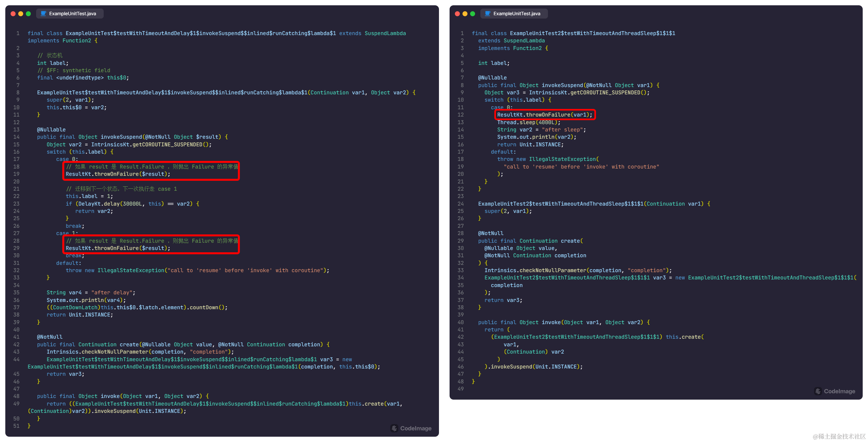Viewport: 868px width, 442px height.
Task: Click 'return (' on right window line 41
Action: [x=497, y=329]
